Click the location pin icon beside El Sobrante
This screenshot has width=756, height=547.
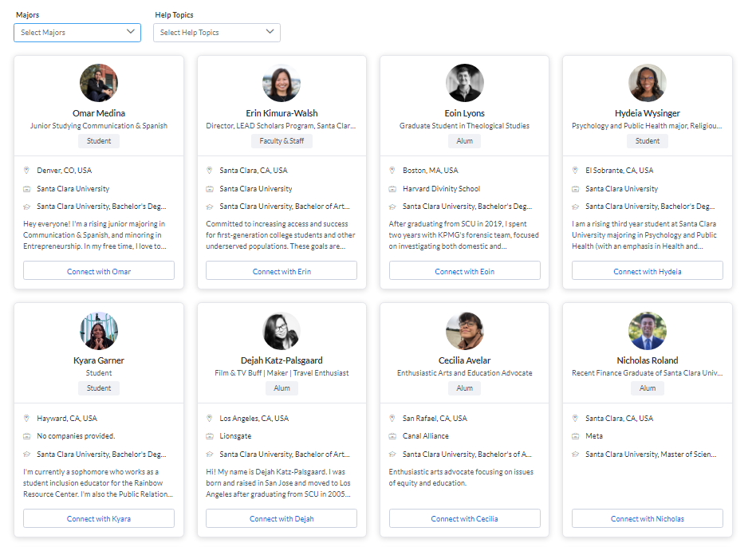point(576,171)
